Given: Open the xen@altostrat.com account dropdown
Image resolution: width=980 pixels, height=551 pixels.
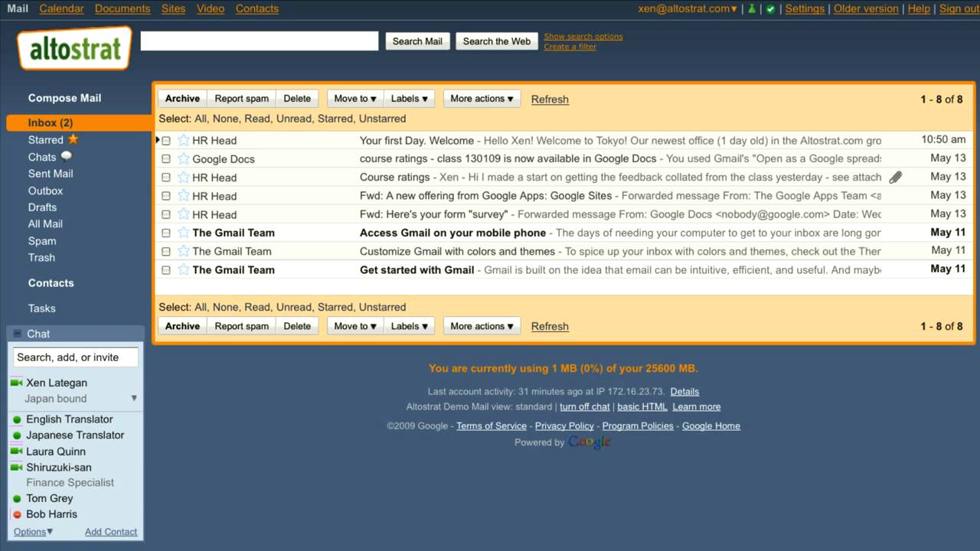Looking at the screenshot, I should coord(688,8).
